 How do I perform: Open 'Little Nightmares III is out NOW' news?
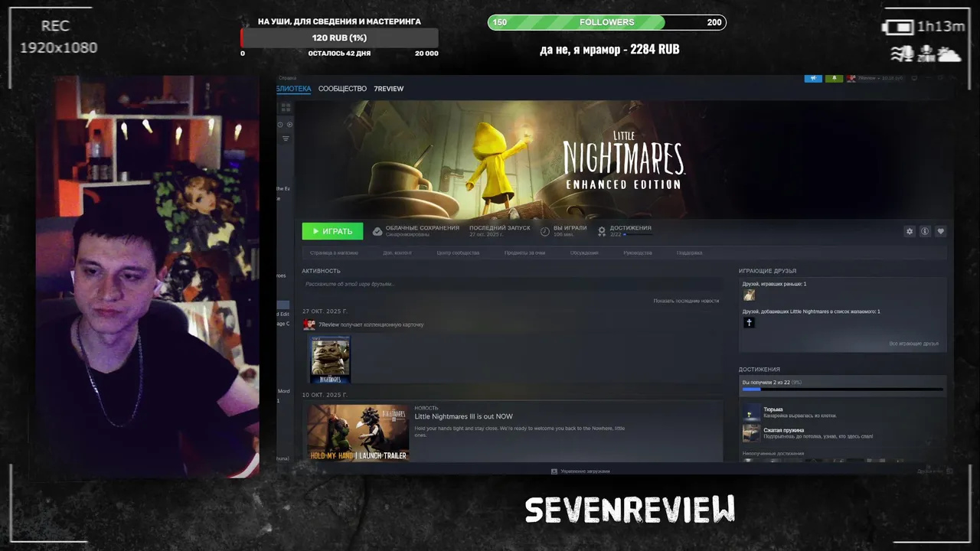click(x=463, y=416)
